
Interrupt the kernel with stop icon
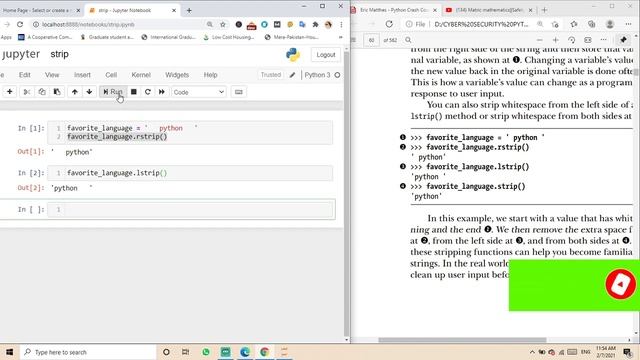point(133,92)
